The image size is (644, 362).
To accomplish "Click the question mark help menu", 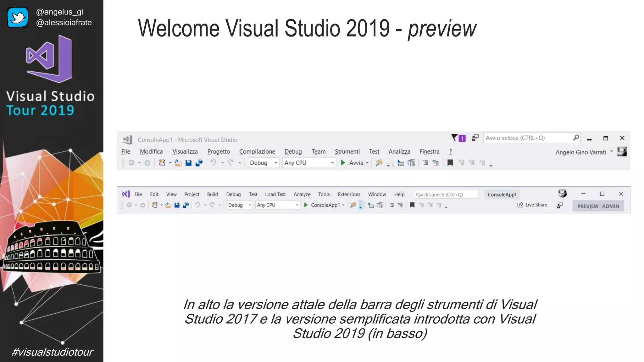I will click(x=450, y=151).
